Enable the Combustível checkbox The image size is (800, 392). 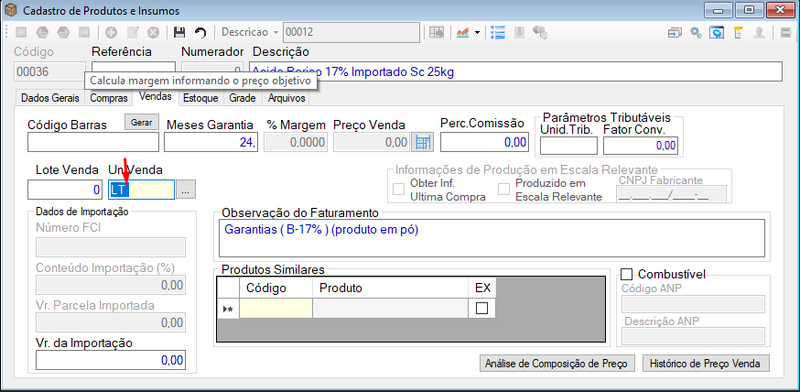627,274
